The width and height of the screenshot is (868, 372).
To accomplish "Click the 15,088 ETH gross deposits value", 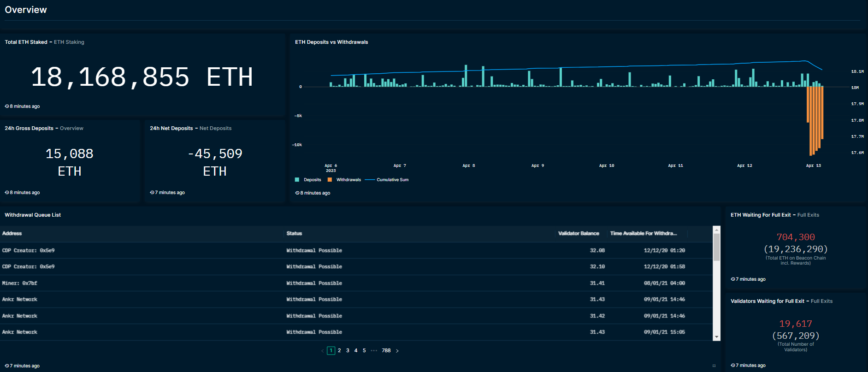I will tap(70, 162).
